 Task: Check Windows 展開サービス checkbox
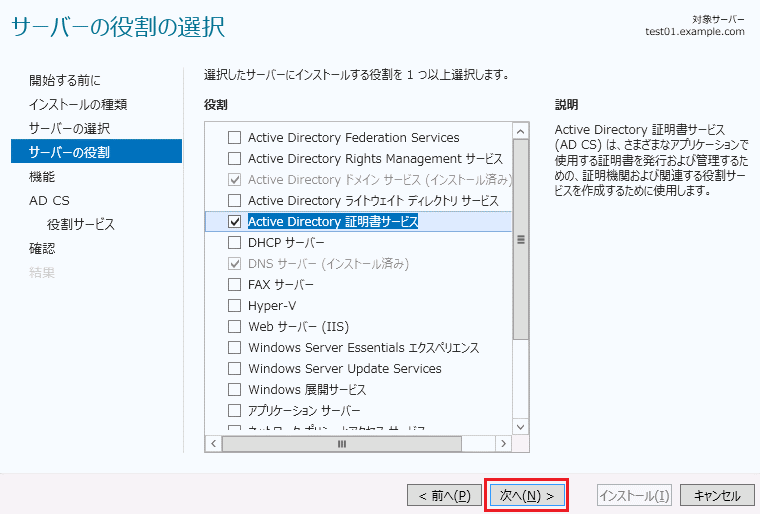(235, 389)
